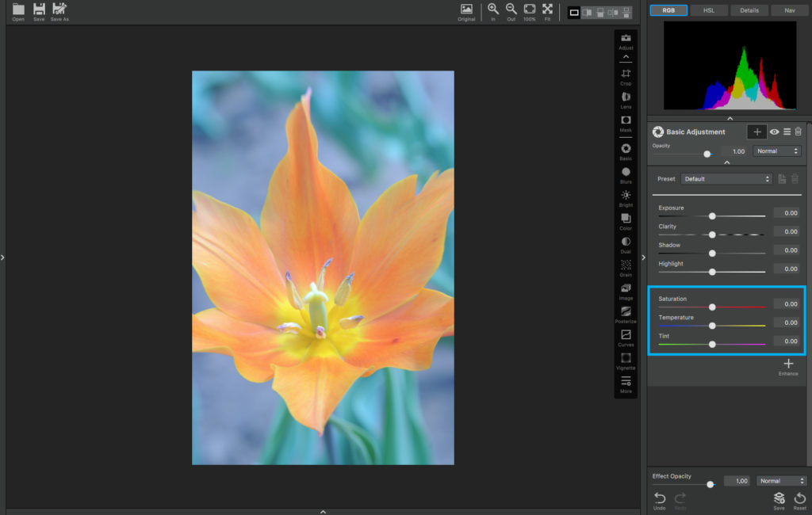Select split vertical compare view
The width and height of the screenshot is (812, 515).
coord(613,13)
